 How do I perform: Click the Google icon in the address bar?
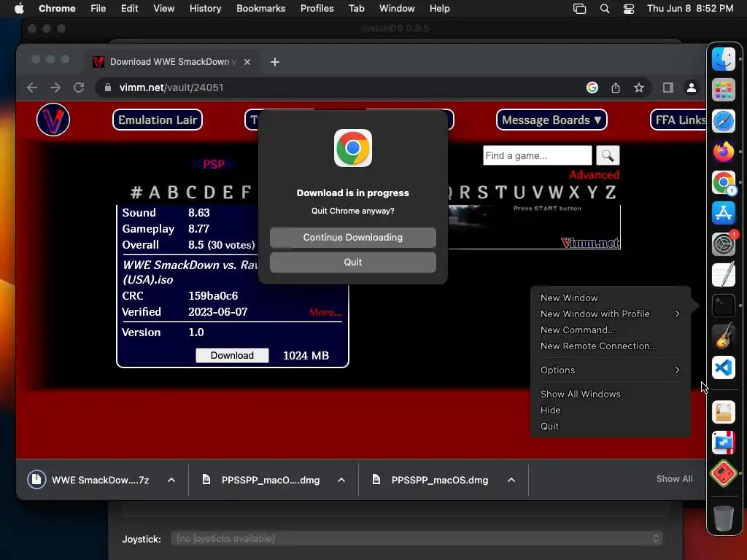(592, 87)
